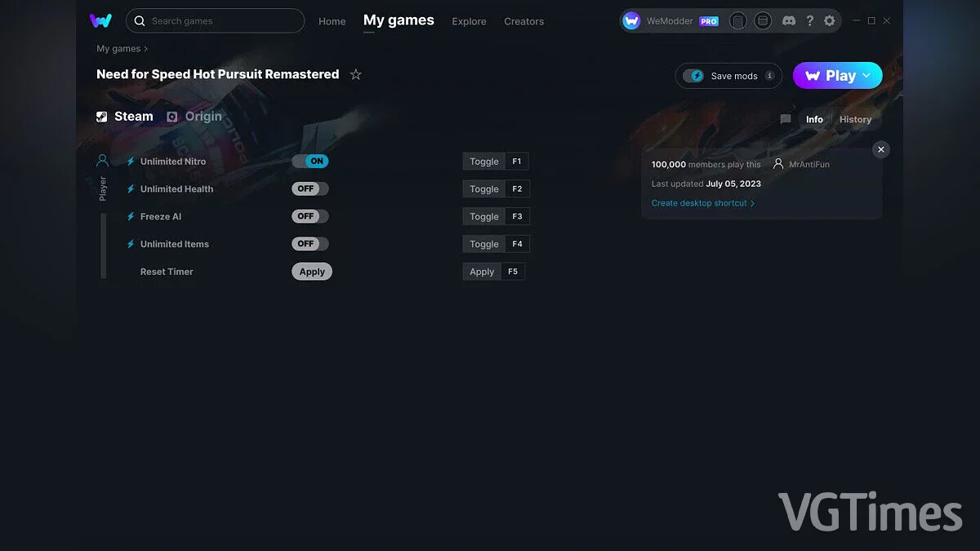Open the Creators tab
This screenshot has width=980, height=551.
(x=524, y=21)
